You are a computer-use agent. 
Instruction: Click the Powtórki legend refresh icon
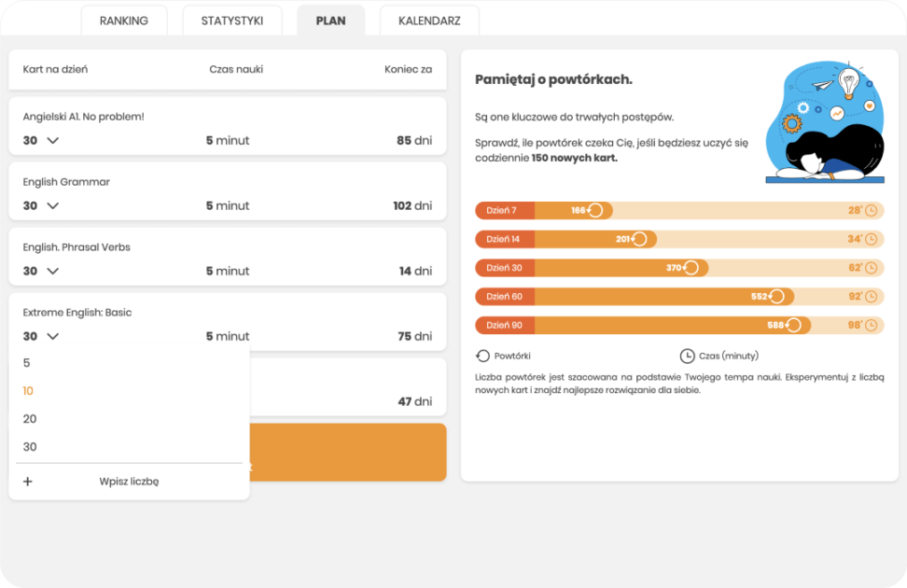click(x=482, y=356)
